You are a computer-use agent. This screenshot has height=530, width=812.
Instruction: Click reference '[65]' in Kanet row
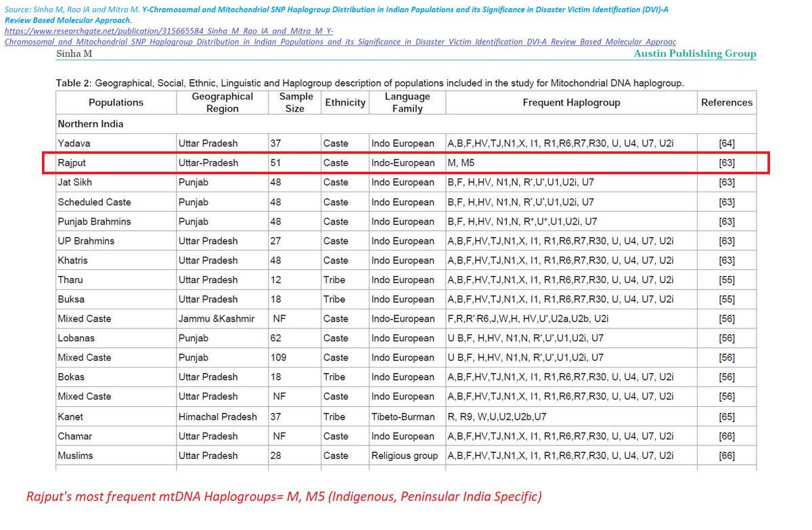727,417
